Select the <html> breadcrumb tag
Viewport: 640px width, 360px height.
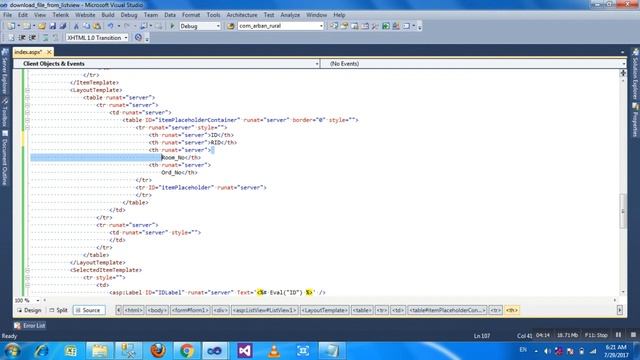pos(133,310)
